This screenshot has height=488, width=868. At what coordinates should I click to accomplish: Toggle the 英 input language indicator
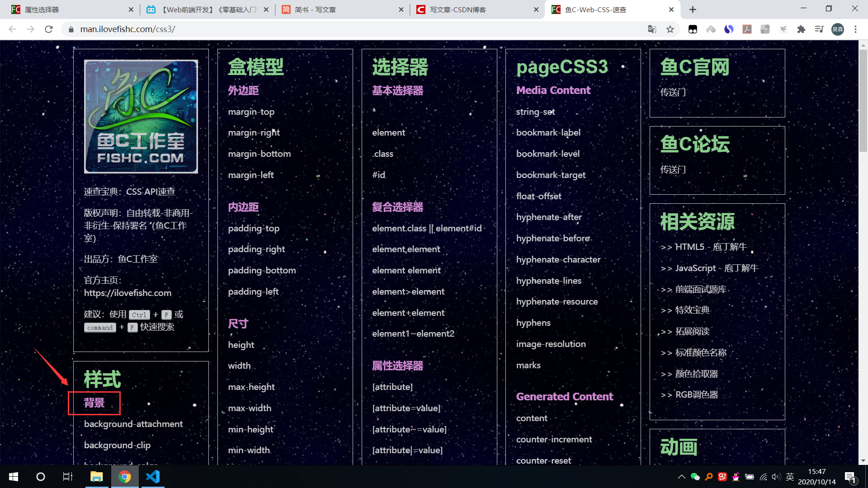pyautogui.click(x=790, y=477)
